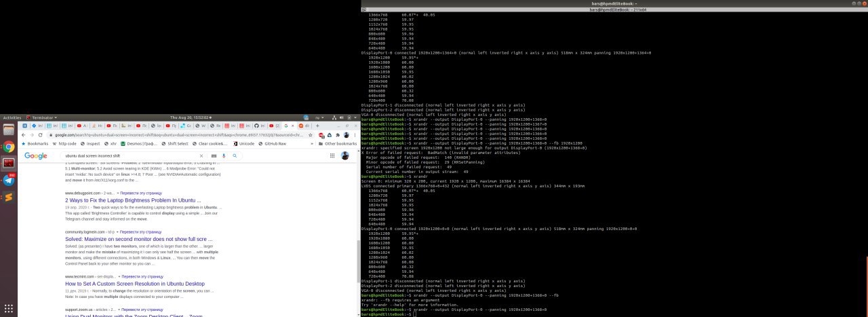Screen dimensions: 868x317
Task: Open Other bookmarks folder
Action: pyautogui.click(x=336, y=144)
